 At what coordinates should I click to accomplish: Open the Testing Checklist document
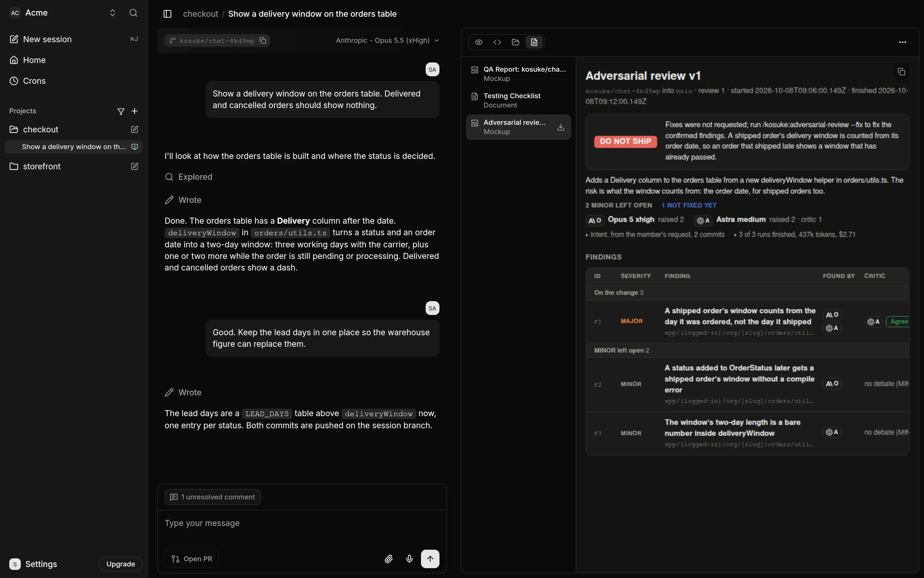pyautogui.click(x=519, y=100)
